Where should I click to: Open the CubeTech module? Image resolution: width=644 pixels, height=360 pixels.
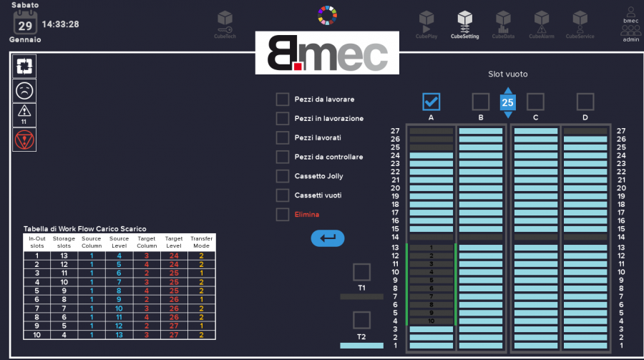click(225, 24)
